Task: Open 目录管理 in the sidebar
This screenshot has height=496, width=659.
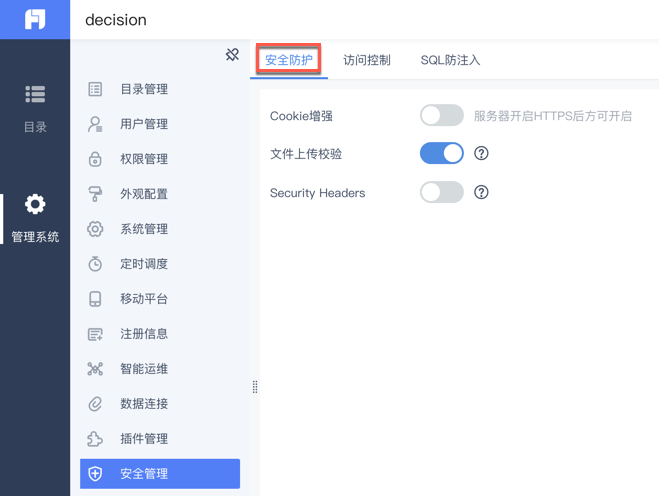Action: point(144,89)
